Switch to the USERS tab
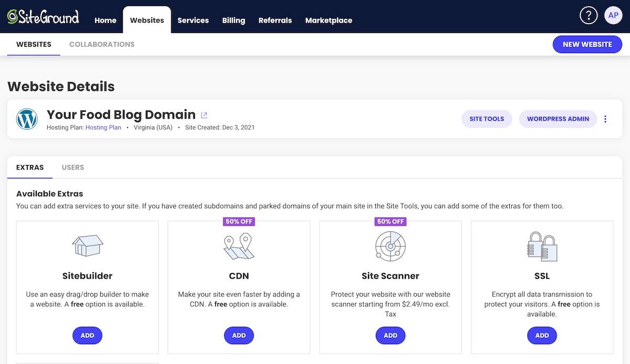 [72, 167]
